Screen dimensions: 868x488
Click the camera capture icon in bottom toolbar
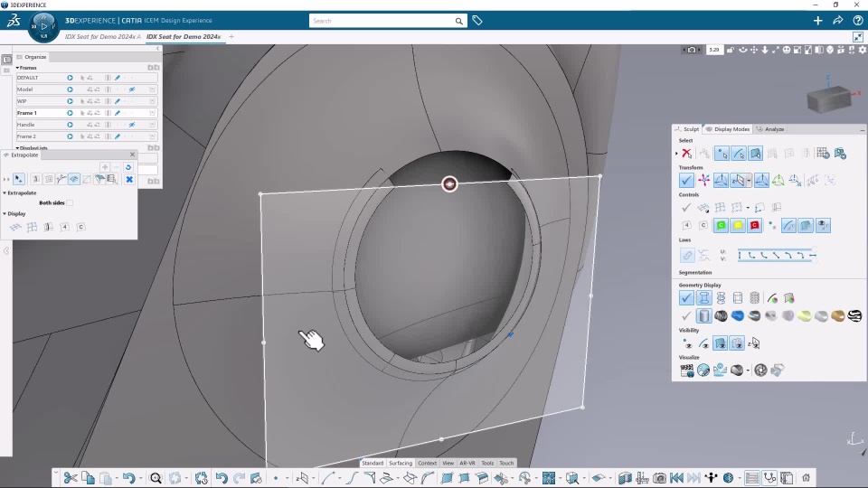click(659, 478)
